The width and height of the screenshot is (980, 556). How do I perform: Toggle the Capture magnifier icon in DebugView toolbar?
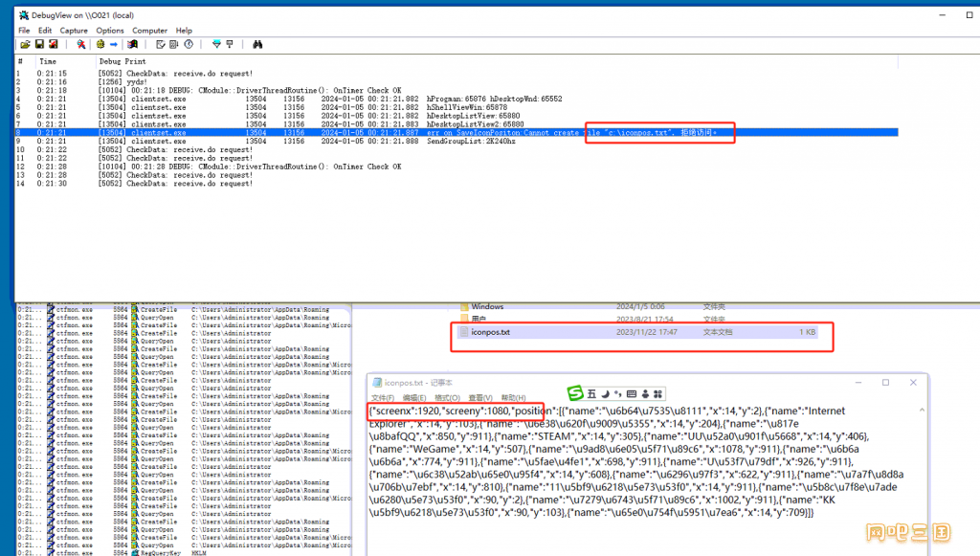[81, 44]
